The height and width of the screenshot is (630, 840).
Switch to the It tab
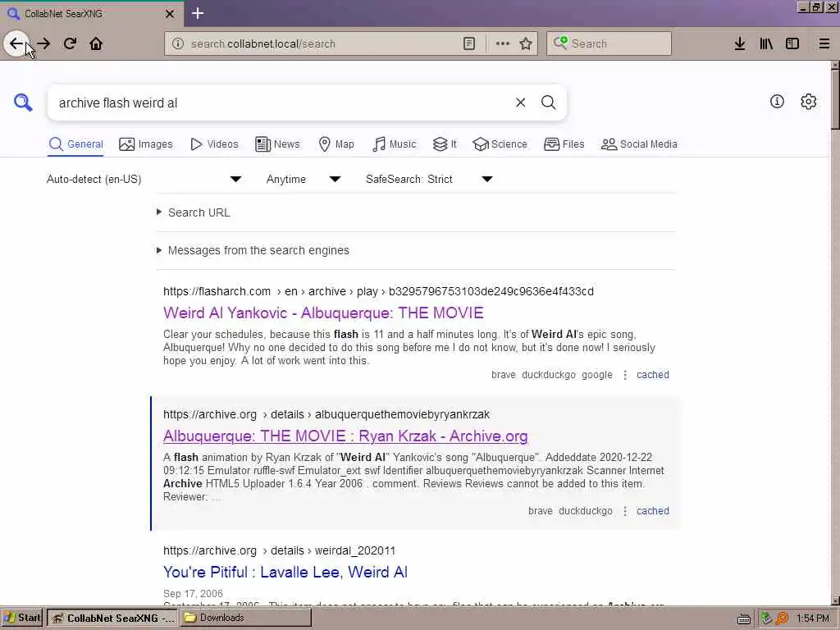pyautogui.click(x=445, y=144)
